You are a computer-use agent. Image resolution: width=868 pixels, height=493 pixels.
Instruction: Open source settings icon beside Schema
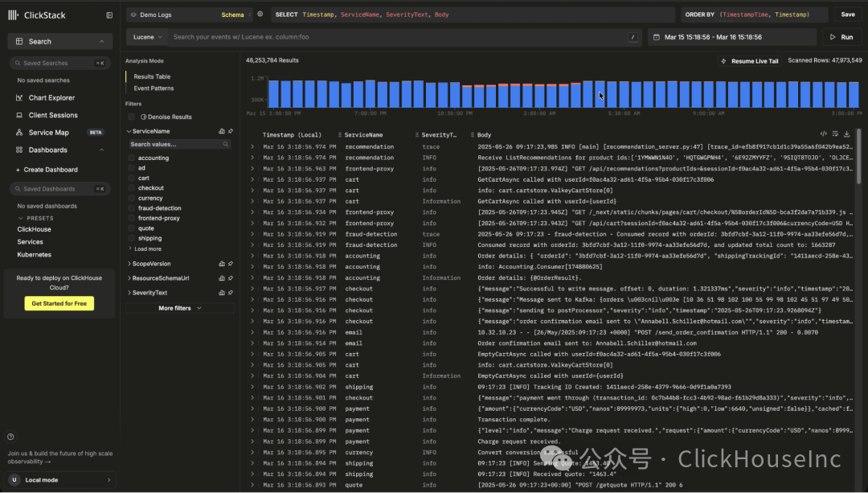260,14
